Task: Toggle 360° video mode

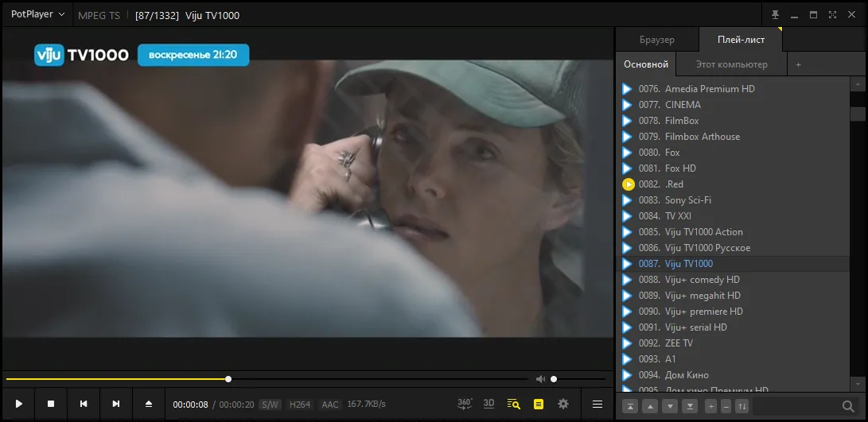Action: coord(465,404)
